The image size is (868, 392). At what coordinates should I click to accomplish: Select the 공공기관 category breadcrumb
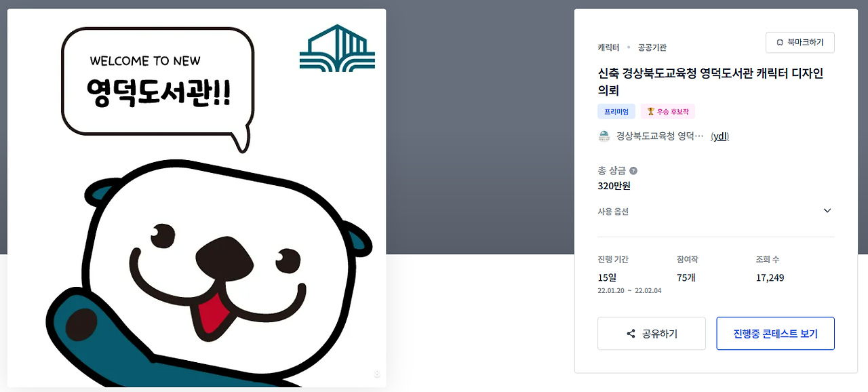652,47
